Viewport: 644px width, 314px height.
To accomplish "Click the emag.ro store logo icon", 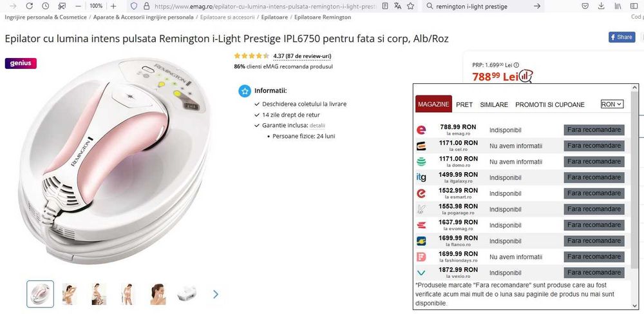I will tap(422, 130).
